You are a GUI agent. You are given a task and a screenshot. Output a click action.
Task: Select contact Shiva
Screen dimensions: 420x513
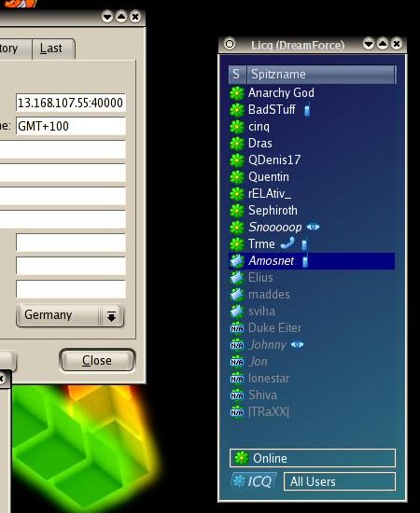pyautogui.click(x=262, y=395)
